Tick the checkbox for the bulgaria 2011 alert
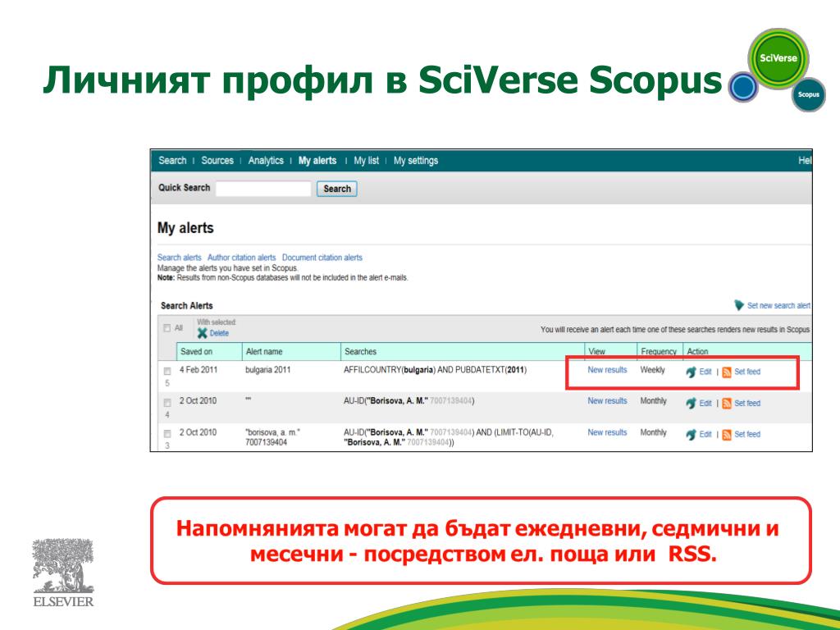 pyautogui.click(x=167, y=372)
